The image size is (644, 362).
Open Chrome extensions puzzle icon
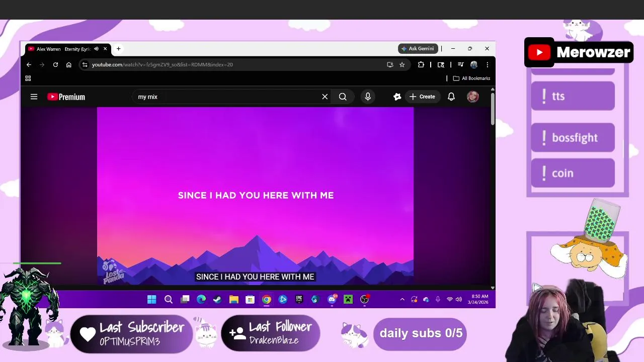pos(421,64)
